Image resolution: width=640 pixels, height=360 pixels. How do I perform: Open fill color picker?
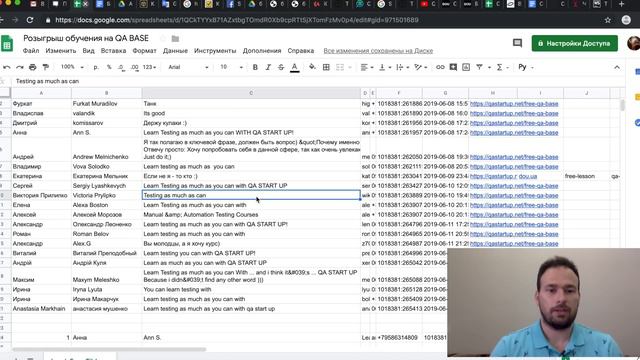click(312, 67)
